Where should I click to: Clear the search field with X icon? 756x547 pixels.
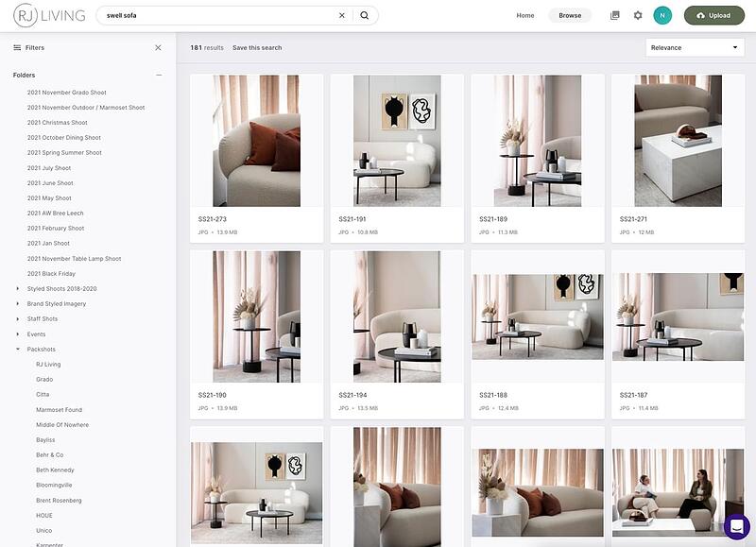342,15
